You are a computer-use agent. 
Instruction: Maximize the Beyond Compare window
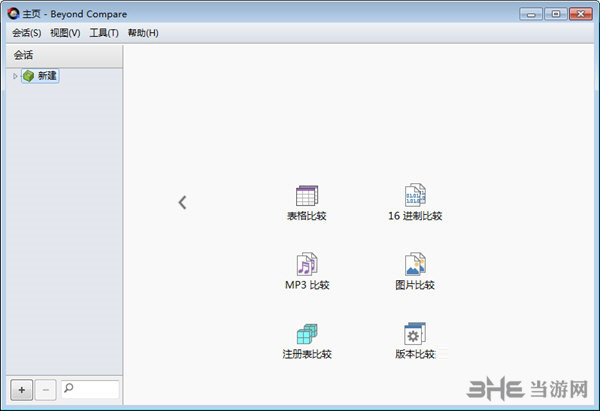pyautogui.click(x=556, y=14)
